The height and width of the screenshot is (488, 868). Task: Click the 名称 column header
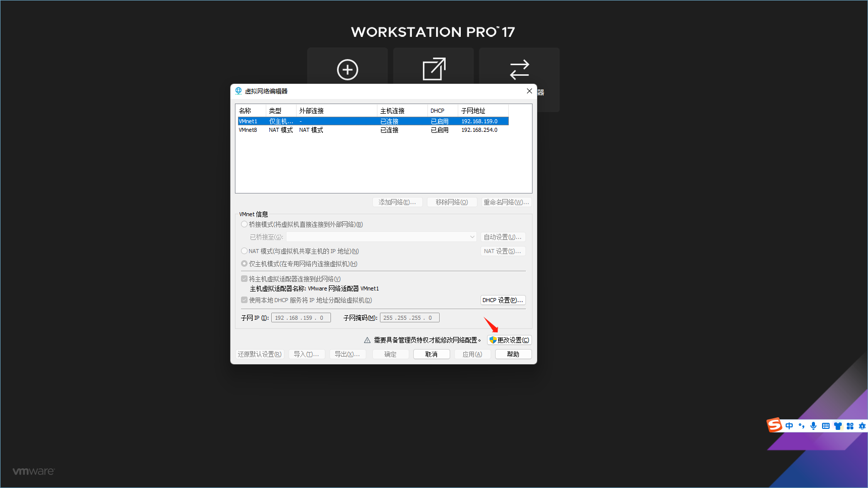[251, 111]
